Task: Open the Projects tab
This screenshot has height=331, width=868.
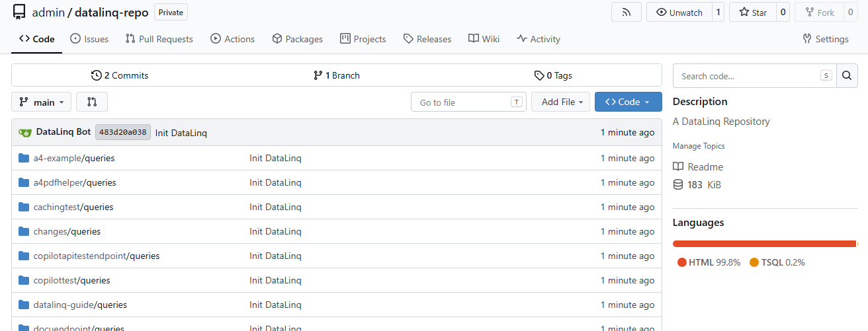Action: pos(363,39)
